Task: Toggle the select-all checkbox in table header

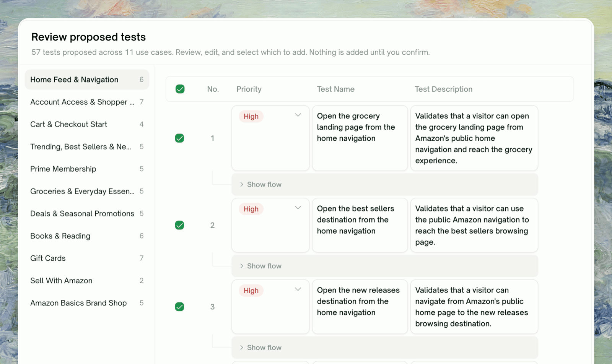Action: pyautogui.click(x=180, y=89)
